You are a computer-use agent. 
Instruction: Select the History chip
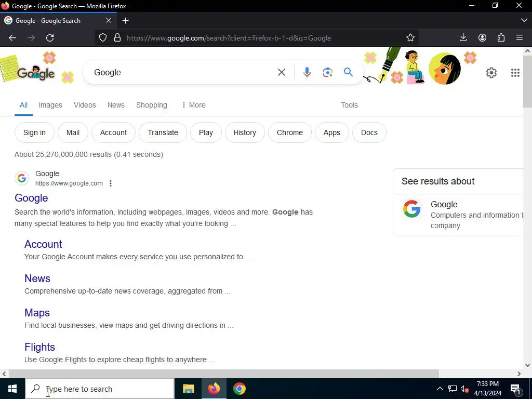tap(245, 132)
